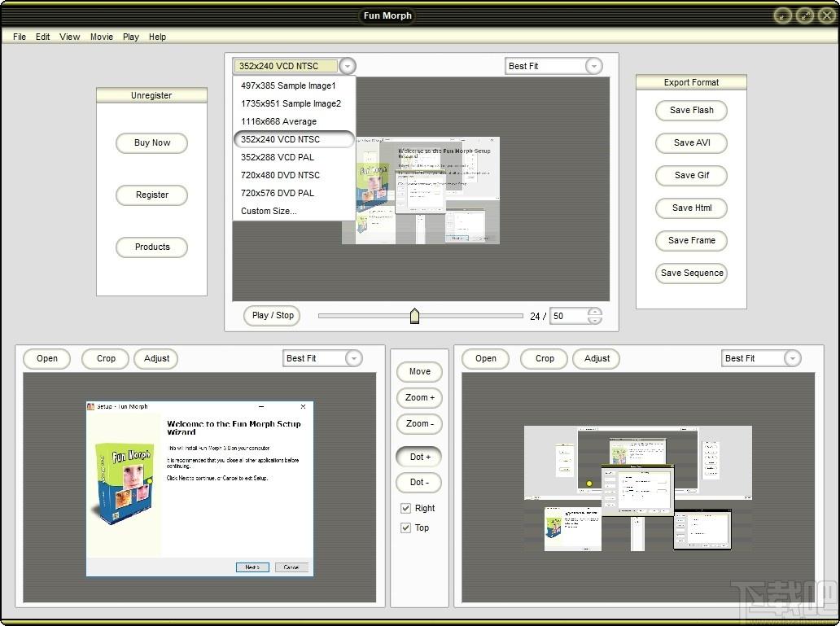Click the left source image canvas
The image size is (840, 626).
199,488
